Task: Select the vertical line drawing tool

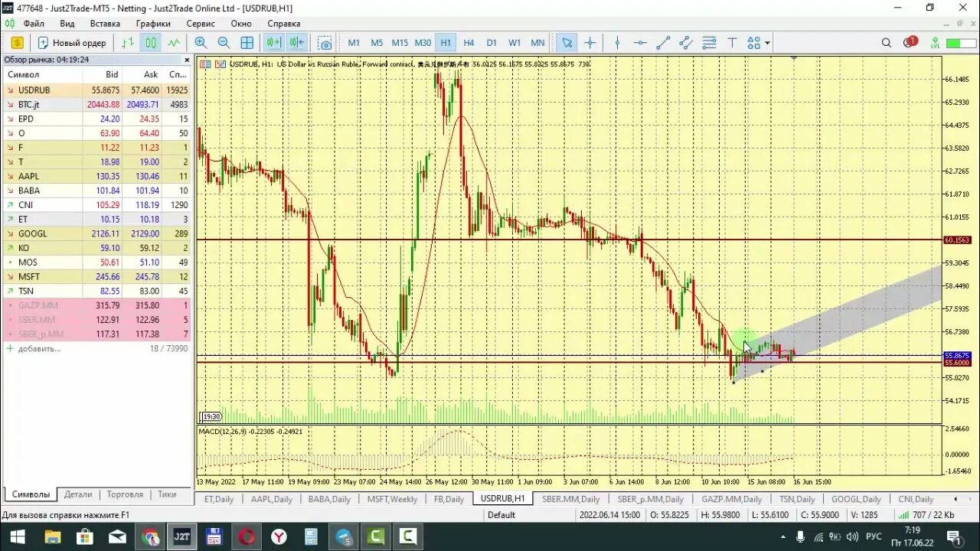Action: coord(617,43)
